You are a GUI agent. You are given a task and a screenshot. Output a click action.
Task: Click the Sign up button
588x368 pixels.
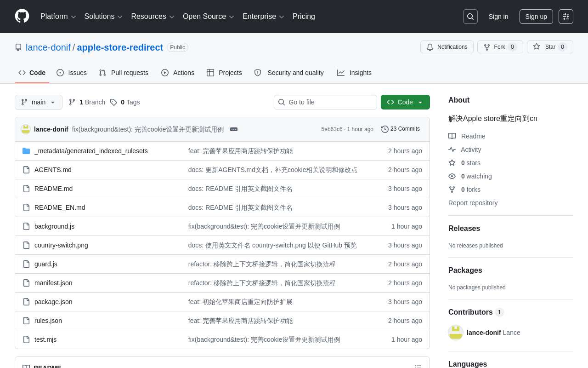coord(536,17)
